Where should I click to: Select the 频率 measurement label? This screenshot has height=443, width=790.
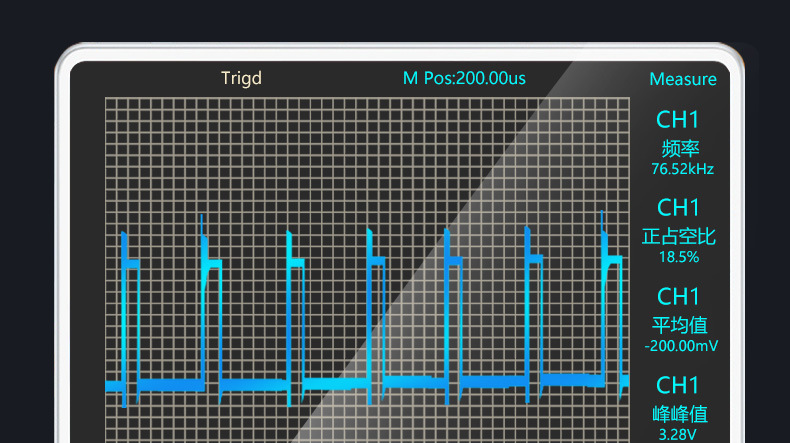pos(680,149)
